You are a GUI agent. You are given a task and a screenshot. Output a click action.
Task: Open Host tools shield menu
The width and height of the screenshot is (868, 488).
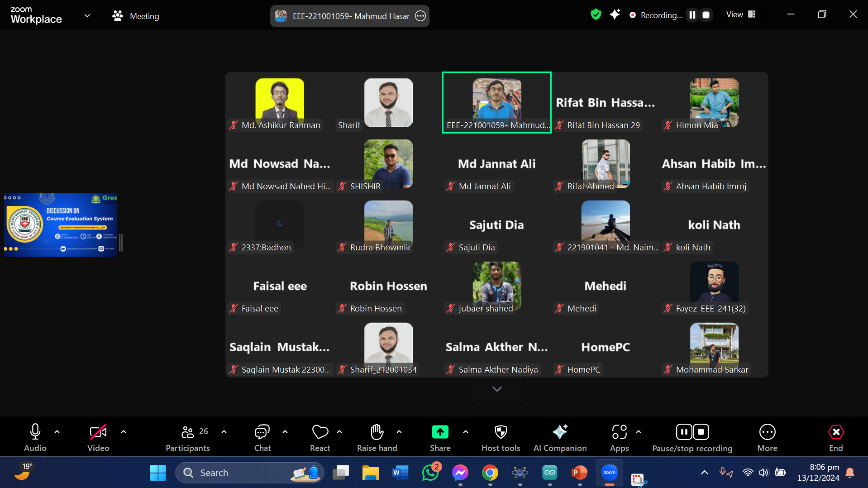click(501, 437)
